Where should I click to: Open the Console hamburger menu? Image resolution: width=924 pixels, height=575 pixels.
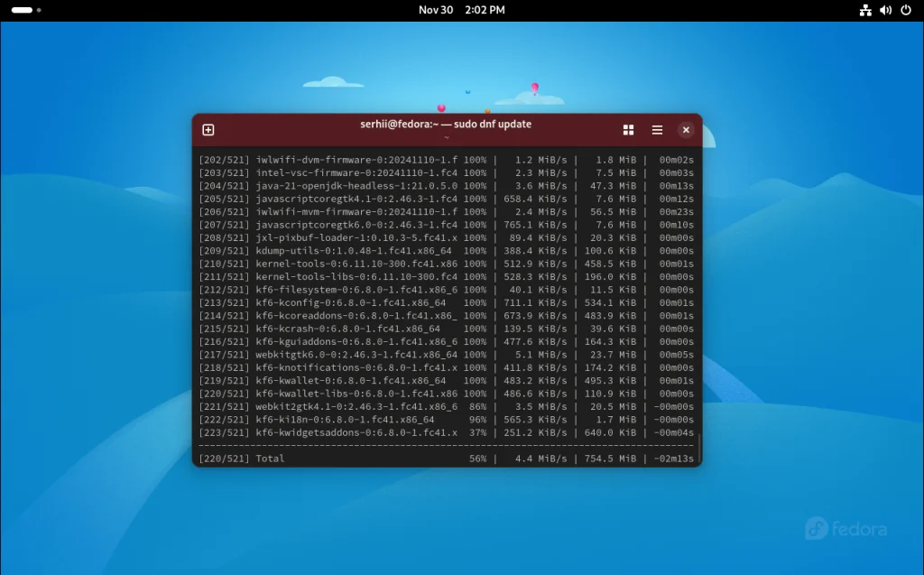[657, 129]
